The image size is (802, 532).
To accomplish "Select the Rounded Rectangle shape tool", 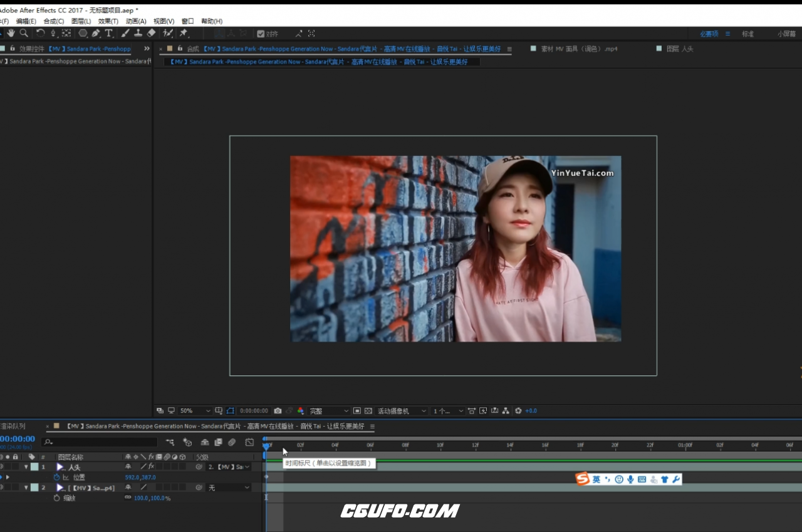I will tap(83, 33).
